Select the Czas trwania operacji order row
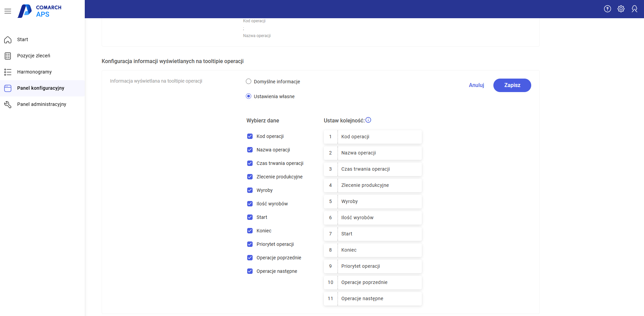 click(x=372, y=169)
